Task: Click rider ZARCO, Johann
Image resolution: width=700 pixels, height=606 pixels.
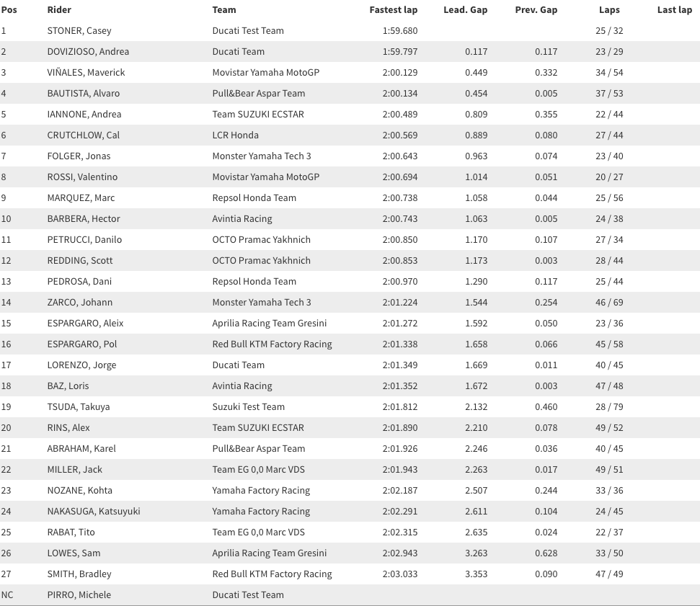Action: (80, 303)
